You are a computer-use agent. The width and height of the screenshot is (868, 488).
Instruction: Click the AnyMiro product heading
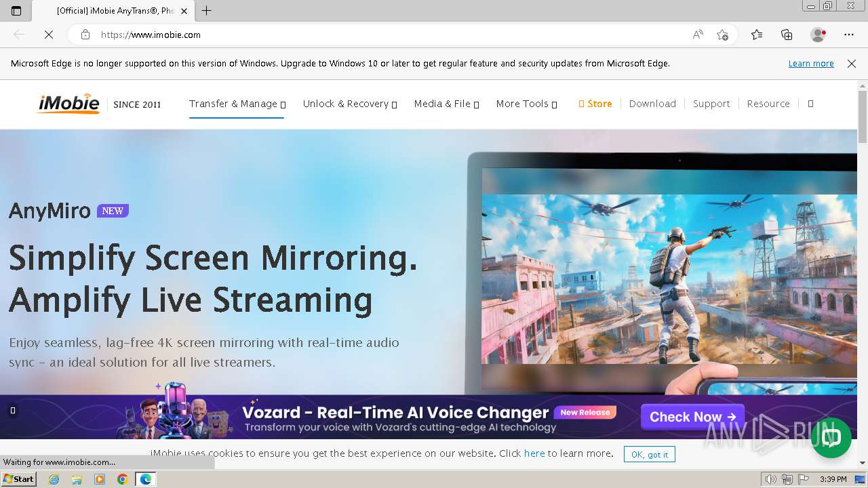click(x=50, y=211)
